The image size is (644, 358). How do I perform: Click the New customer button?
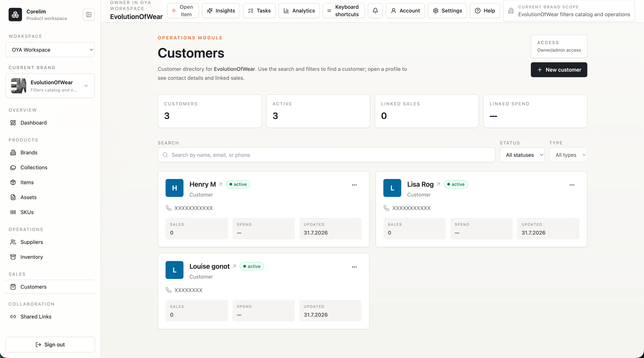pyautogui.click(x=559, y=70)
